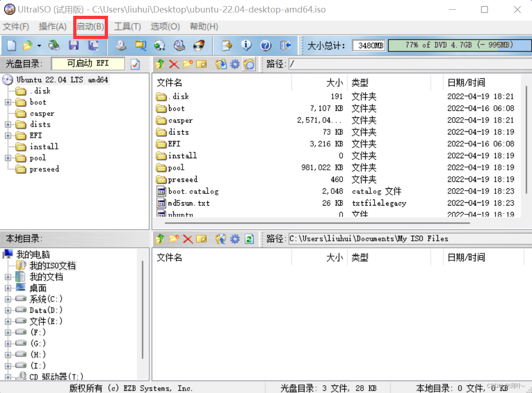Click red X delete in local pane toolbar
The width and height of the screenshot is (532, 393).
coord(188,239)
